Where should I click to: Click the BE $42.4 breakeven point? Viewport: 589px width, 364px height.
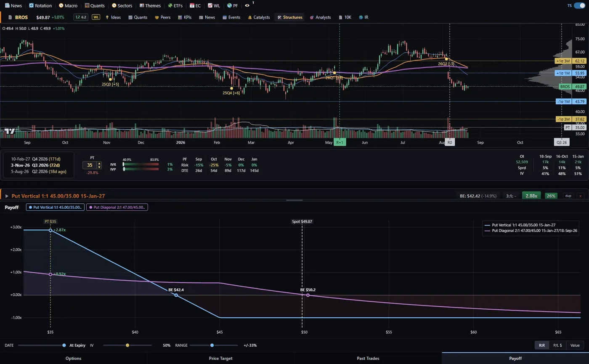[176, 295]
